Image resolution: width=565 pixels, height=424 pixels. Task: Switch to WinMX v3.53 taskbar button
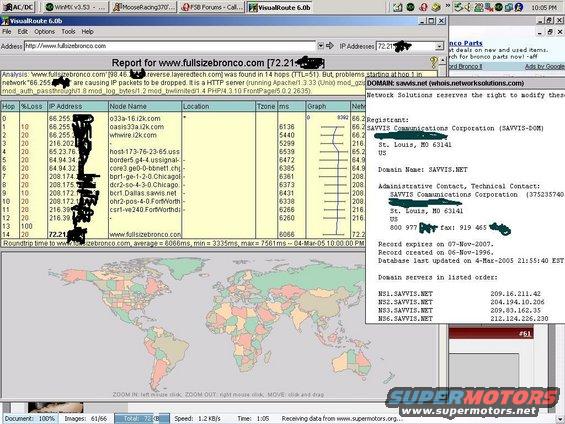pyautogui.click(x=76, y=7)
